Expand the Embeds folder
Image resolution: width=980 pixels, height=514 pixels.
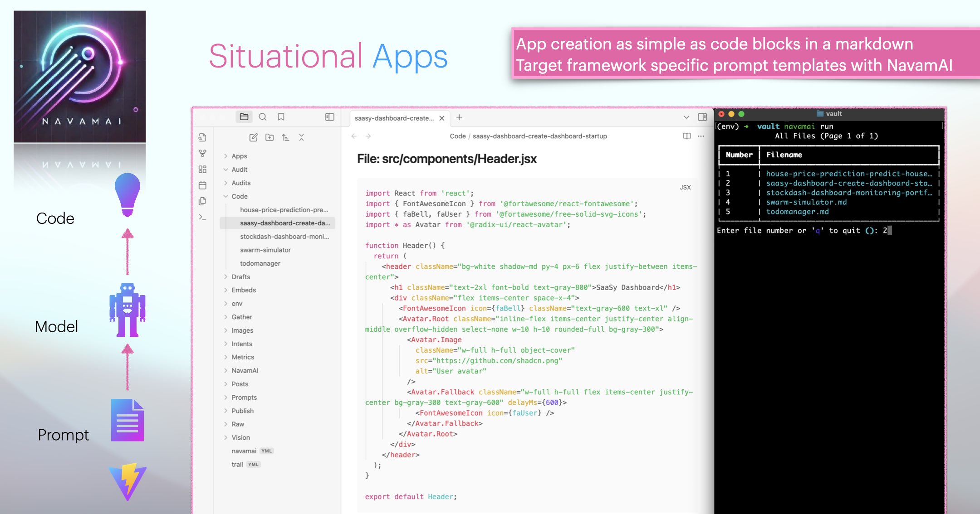point(244,290)
